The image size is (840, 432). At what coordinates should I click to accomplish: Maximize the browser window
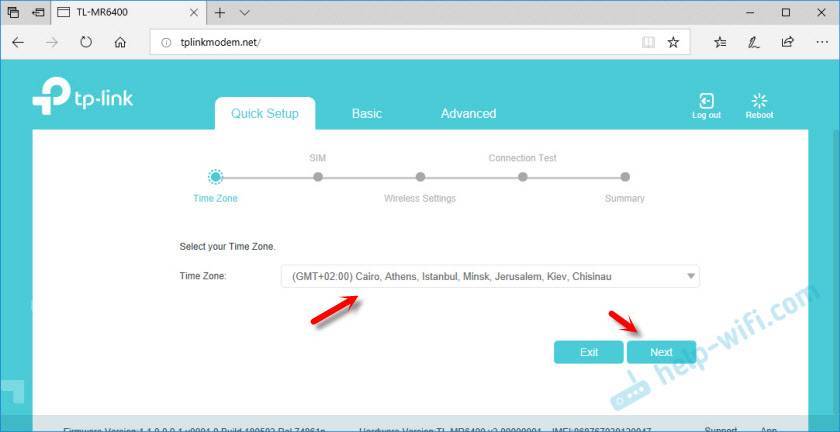(x=786, y=12)
